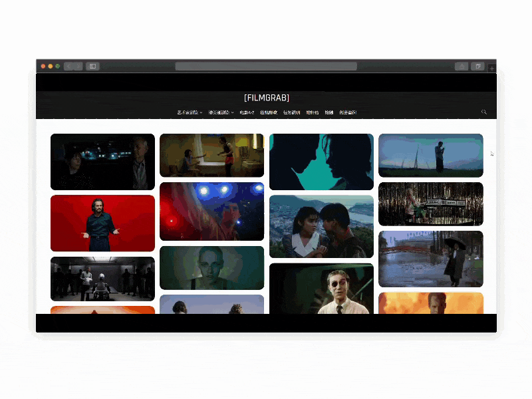Open the still with red and blue stage lights
Image resolution: width=532 pixels, height=399 pixels.
[211, 211]
